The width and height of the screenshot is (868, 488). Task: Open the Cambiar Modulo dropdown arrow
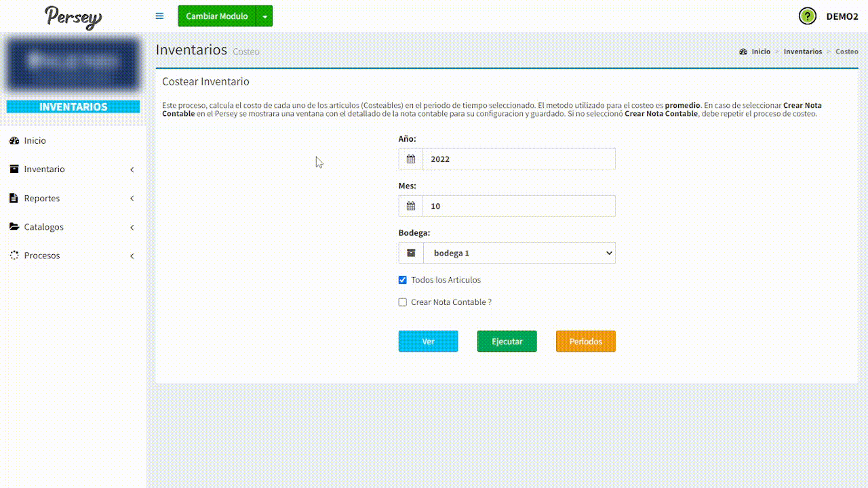pos(264,16)
